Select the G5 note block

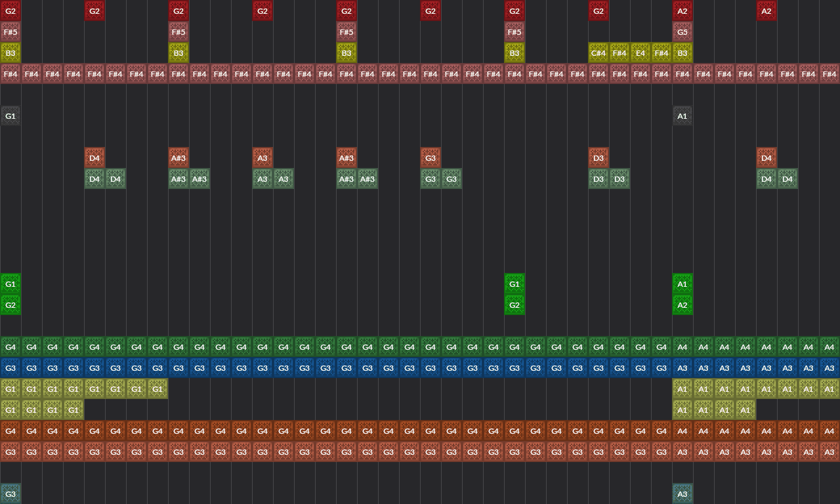pyautogui.click(x=682, y=31)
